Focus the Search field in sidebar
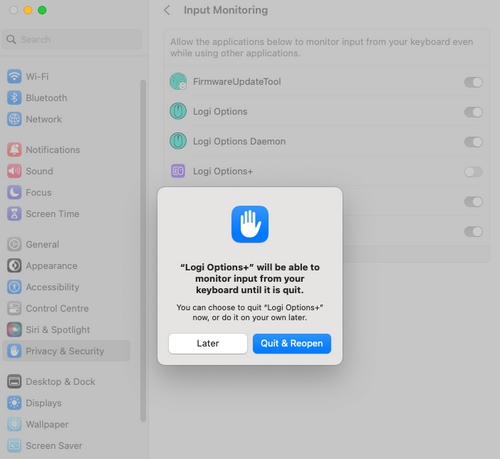Viewport: 500px width, 459px height. [x=72, y=39]
